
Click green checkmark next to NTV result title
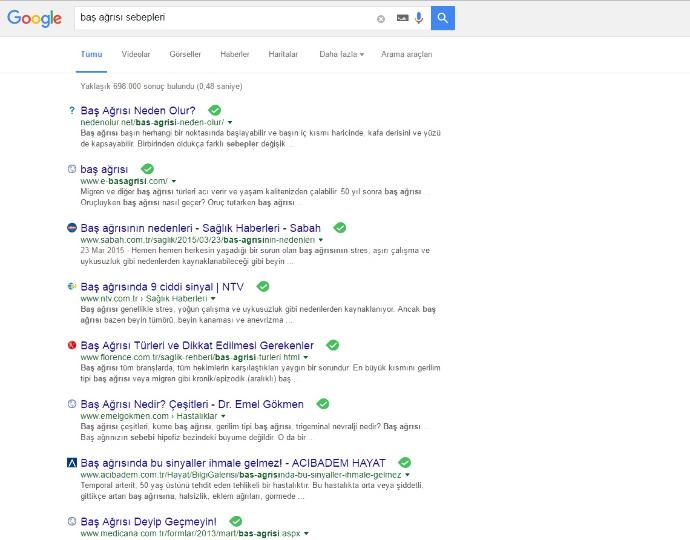click(263, 287)
